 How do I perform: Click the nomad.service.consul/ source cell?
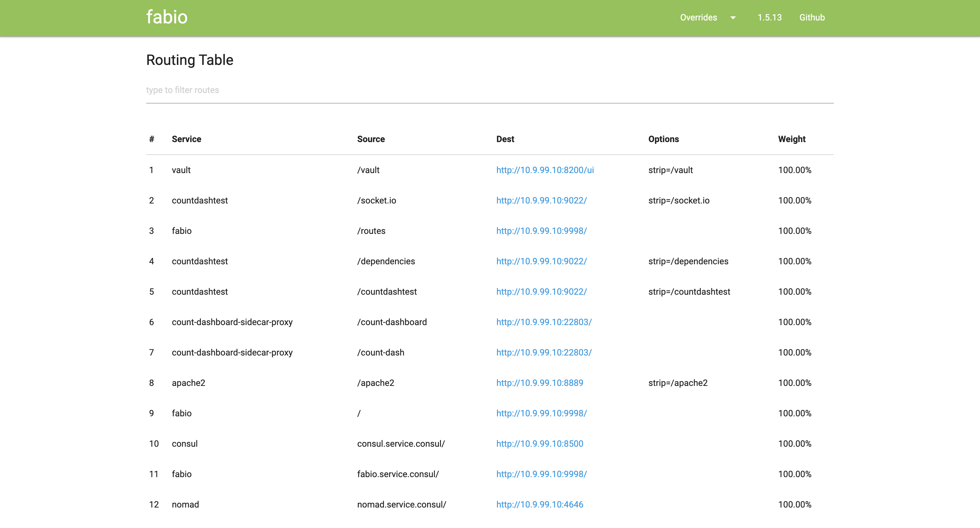[402, 505]
